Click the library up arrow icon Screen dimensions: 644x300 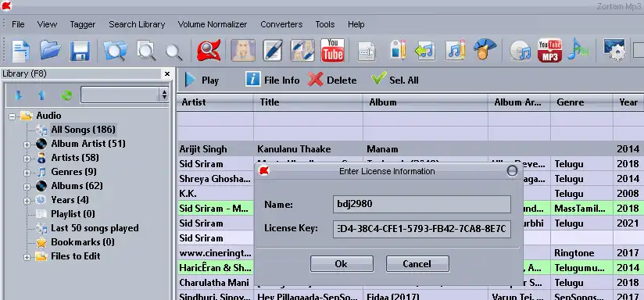41,95
